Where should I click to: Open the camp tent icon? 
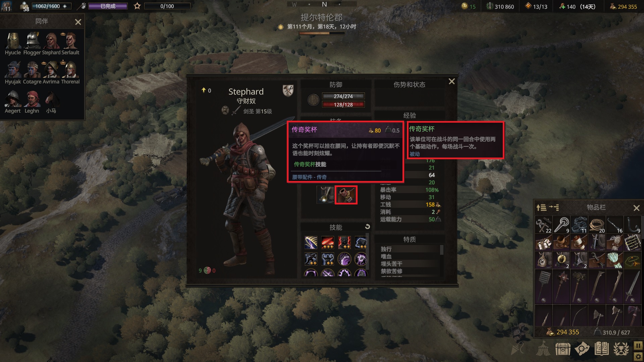click(x=543, y=349)
